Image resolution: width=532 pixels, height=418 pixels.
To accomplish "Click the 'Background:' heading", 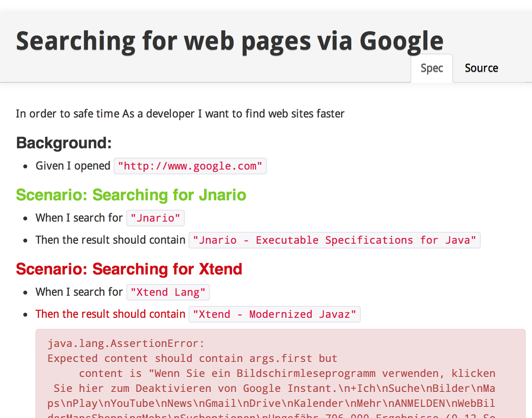I will coord(64,143).
